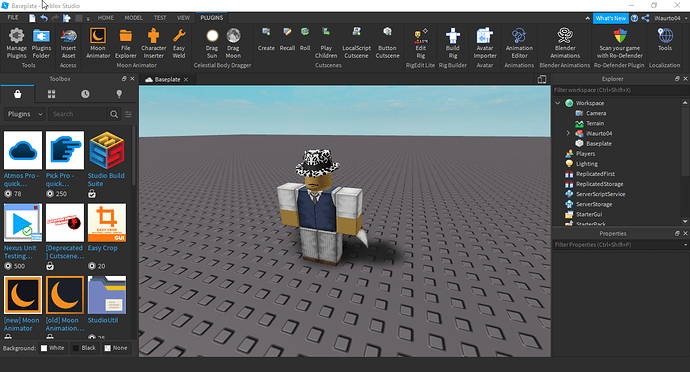Open the iNaurto04 account dropdown
Screen dimensions: 690x372
click(x=670, y=18)
